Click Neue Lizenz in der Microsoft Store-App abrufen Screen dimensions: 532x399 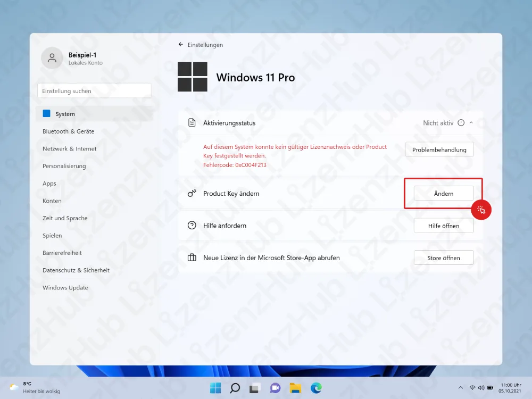(x=271, y=258)
